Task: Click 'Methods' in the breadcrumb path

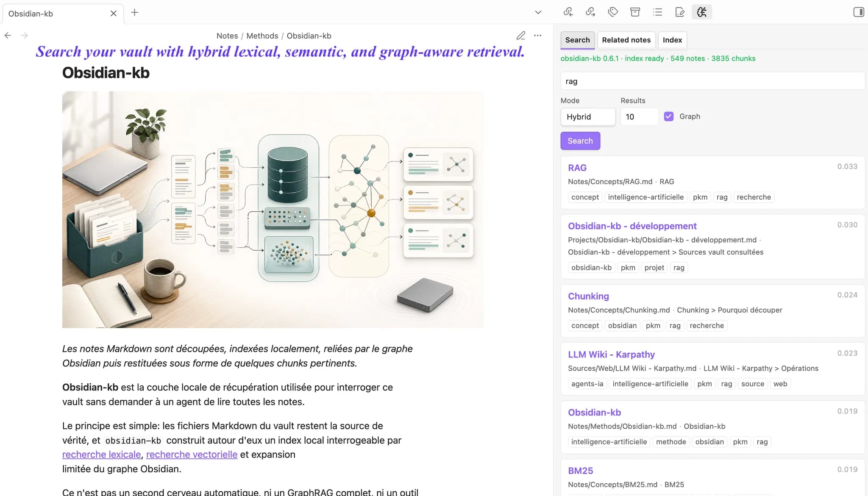Action: (262, 36)
